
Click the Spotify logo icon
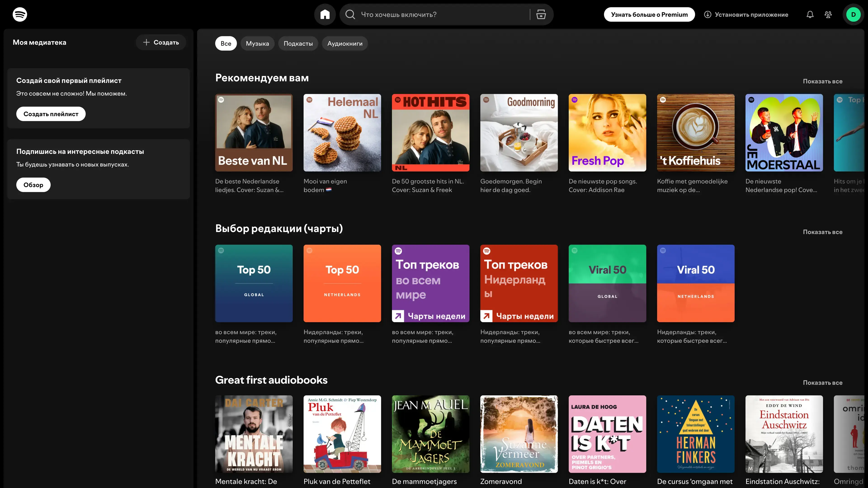coord(20,14)
